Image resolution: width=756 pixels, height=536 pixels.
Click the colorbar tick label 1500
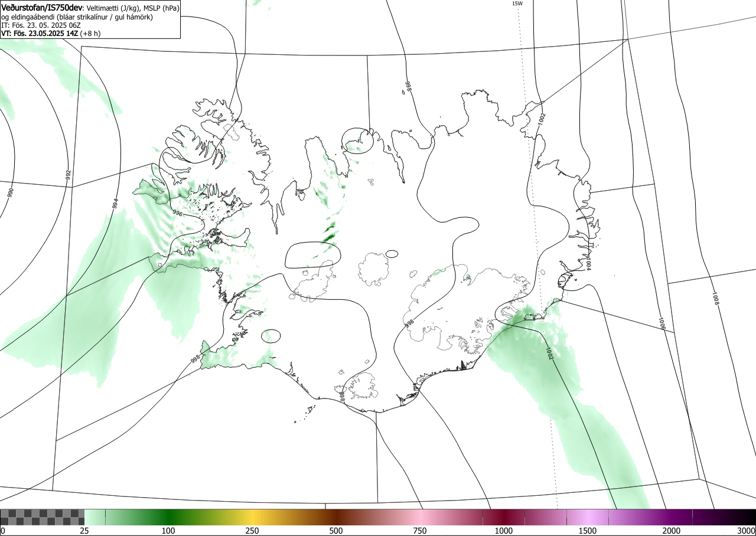coord(588,531)
